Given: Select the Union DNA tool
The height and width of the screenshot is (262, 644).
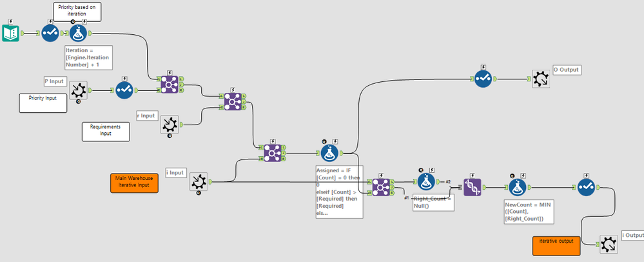Looking at the screenshot, I should click(473, 187).
